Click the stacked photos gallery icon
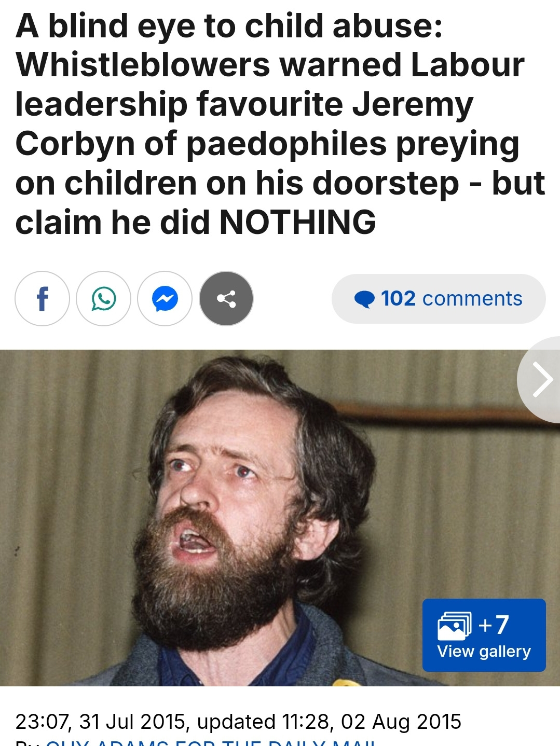 455,626
